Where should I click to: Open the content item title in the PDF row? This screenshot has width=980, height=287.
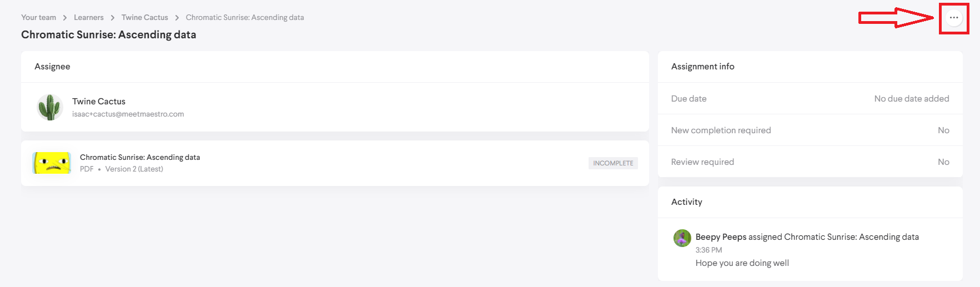pos(140,158)
